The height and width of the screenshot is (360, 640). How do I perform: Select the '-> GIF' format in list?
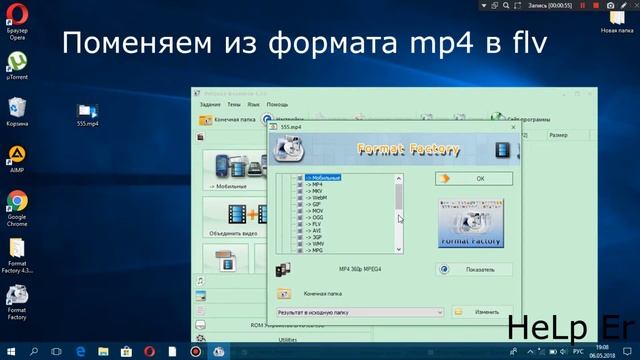[x=313, y=204]
